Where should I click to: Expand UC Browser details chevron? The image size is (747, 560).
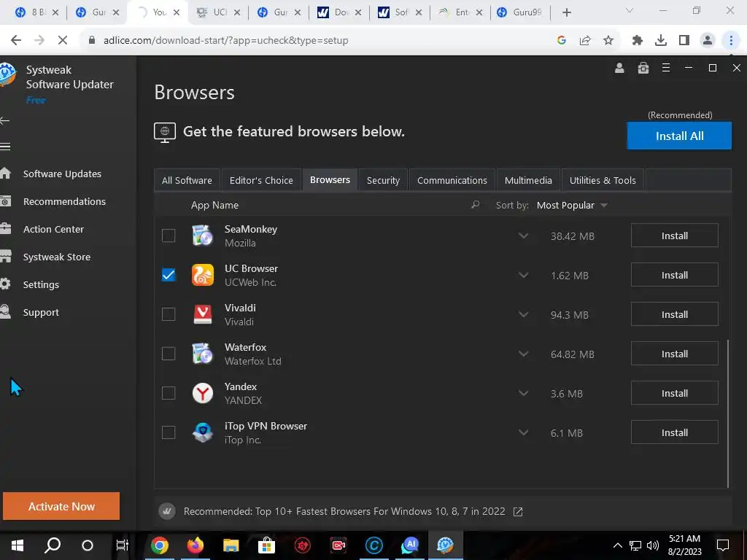pos(523,275)
